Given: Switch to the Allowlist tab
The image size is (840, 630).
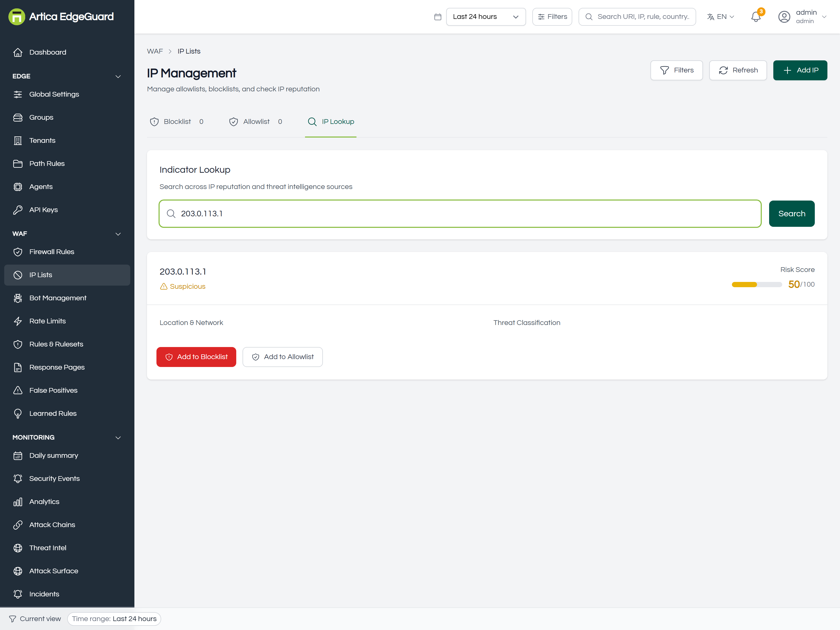Looking at the screenshot, I should [256, 122].
